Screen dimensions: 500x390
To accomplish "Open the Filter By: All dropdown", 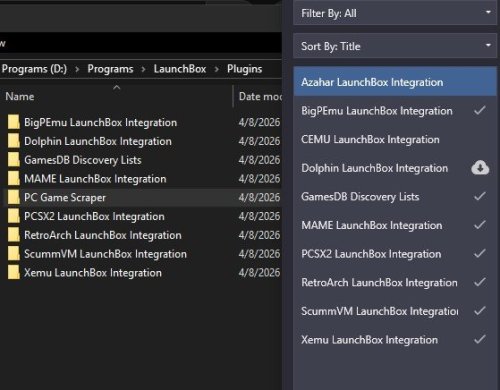I will point(395,13).
